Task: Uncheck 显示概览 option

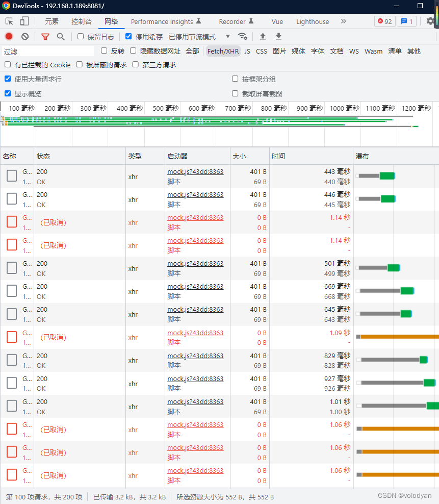Action: click(x=8, y=93)
